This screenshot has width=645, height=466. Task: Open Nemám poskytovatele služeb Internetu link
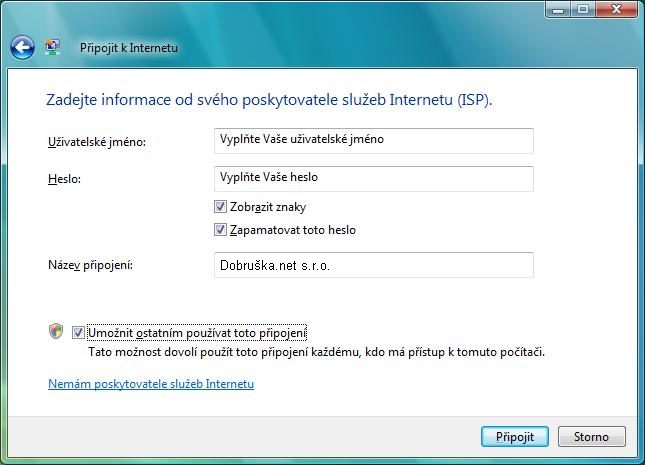coord(151,384)
